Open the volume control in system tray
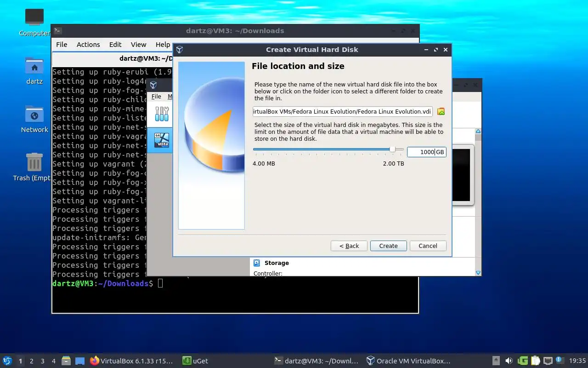Image resolution: width=588 pixels, height=368 pixels. tap(509, 361)
